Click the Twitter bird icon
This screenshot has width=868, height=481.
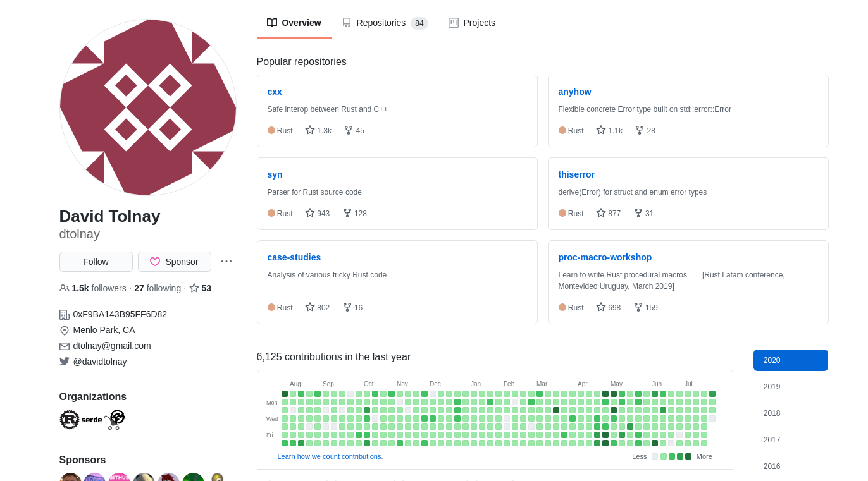pyautogui.click(x=65, y=362)
